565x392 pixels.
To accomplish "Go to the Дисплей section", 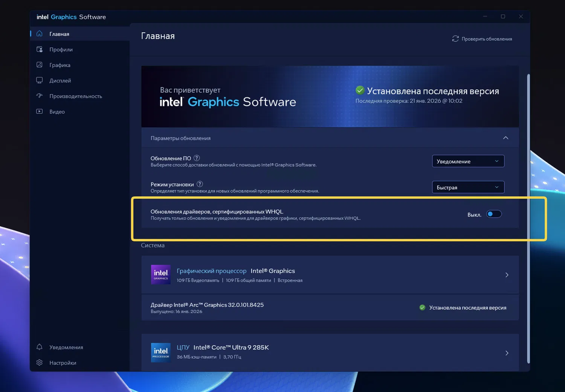I will click(x=80, y=81).
